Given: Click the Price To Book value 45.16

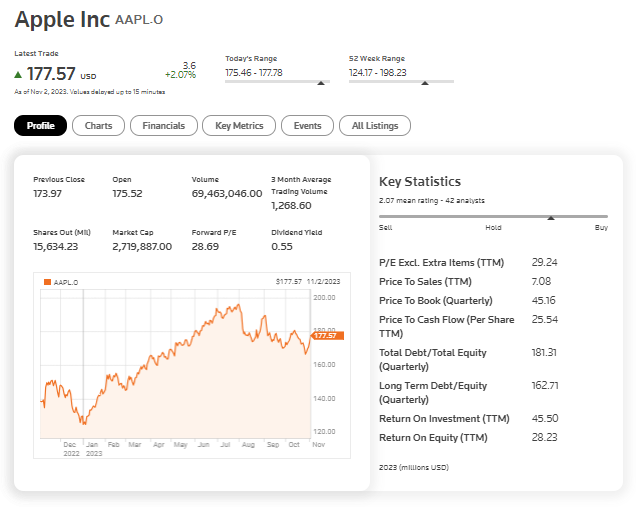Looking at the screenshot, I should pyautogui.click(x=544, y=301).
